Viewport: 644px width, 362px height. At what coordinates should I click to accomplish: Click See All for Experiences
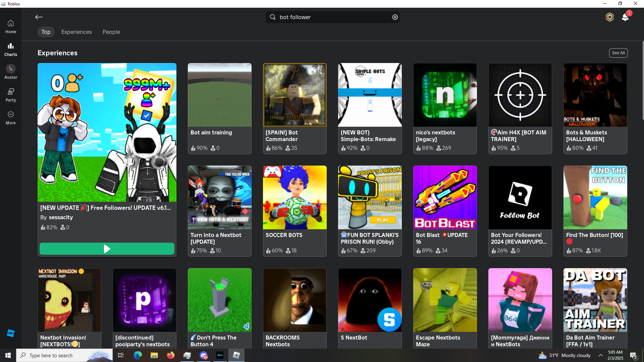(618, 53)
